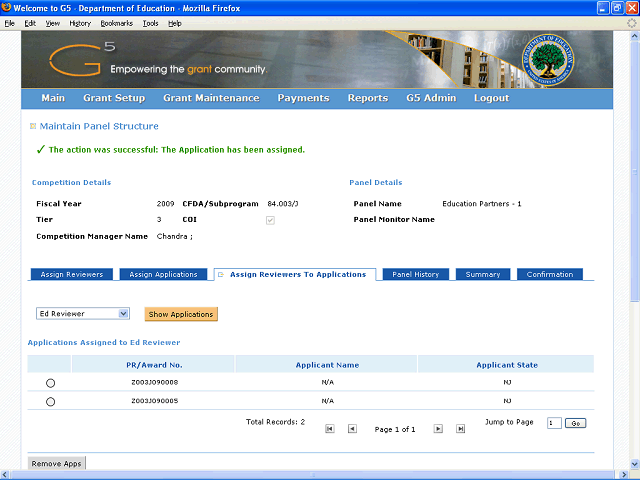This screenshot has height=480, width=640.
Task: Open the Summary tab
Action: 483,274
